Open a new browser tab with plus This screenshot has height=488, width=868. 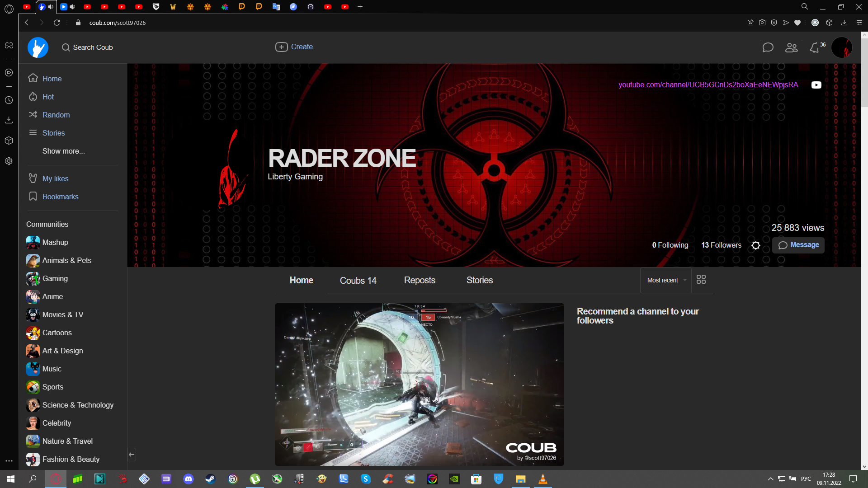360,7
